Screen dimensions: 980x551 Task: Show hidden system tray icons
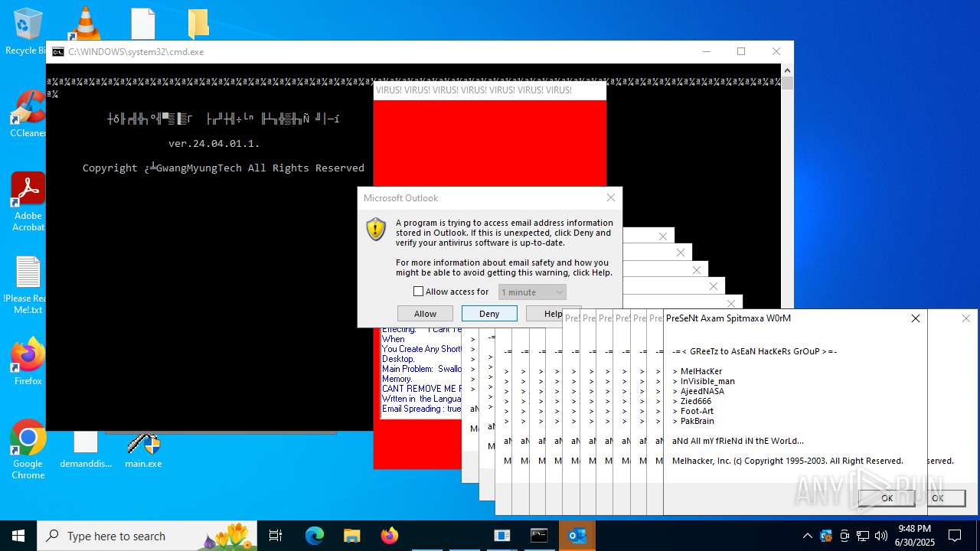pos(807,536)
